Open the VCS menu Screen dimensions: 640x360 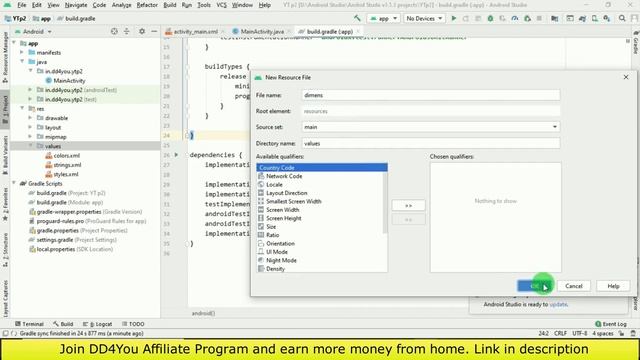coord(221,5)
